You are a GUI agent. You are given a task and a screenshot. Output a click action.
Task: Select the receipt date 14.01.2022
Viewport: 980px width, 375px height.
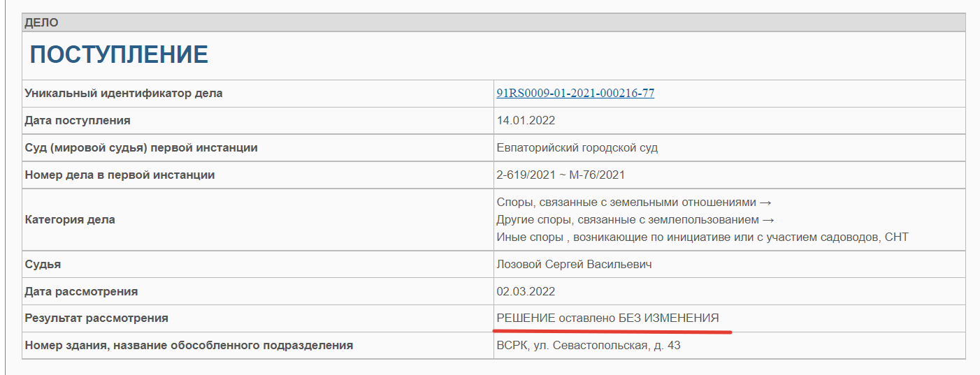[x=526, y=120]
